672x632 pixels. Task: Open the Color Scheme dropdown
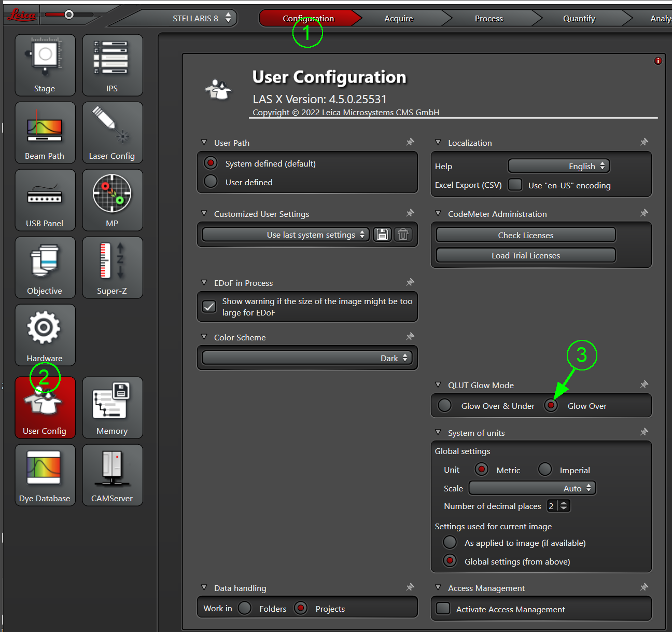(307, 358)
